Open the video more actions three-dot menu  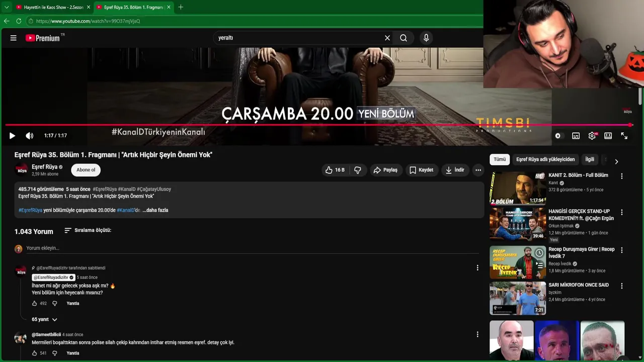(x=478, y=170)
